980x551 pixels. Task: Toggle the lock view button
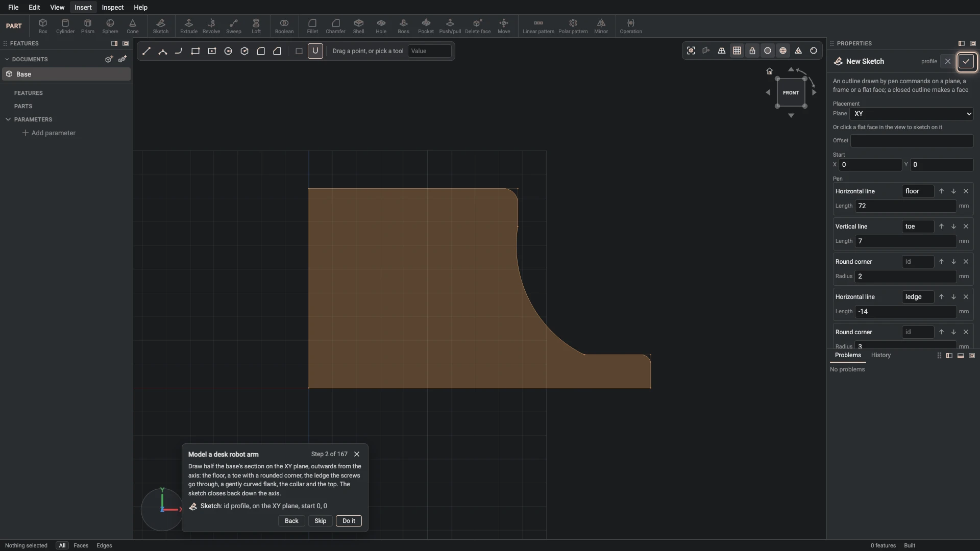tap(752, 51)
